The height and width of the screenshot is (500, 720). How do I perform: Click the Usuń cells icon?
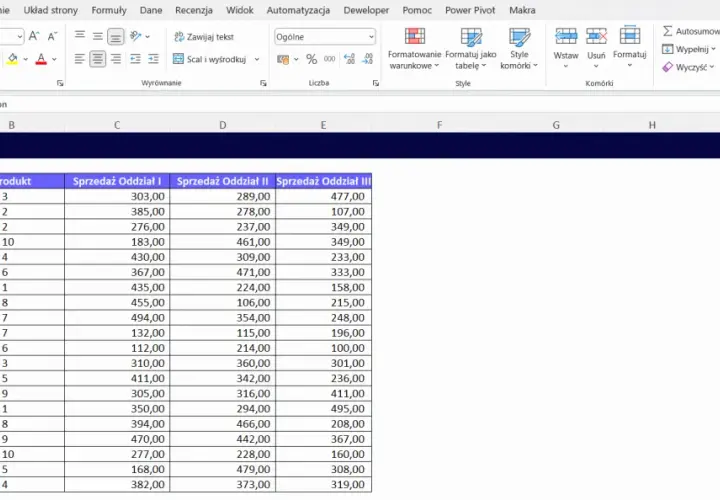click(596, 36)
